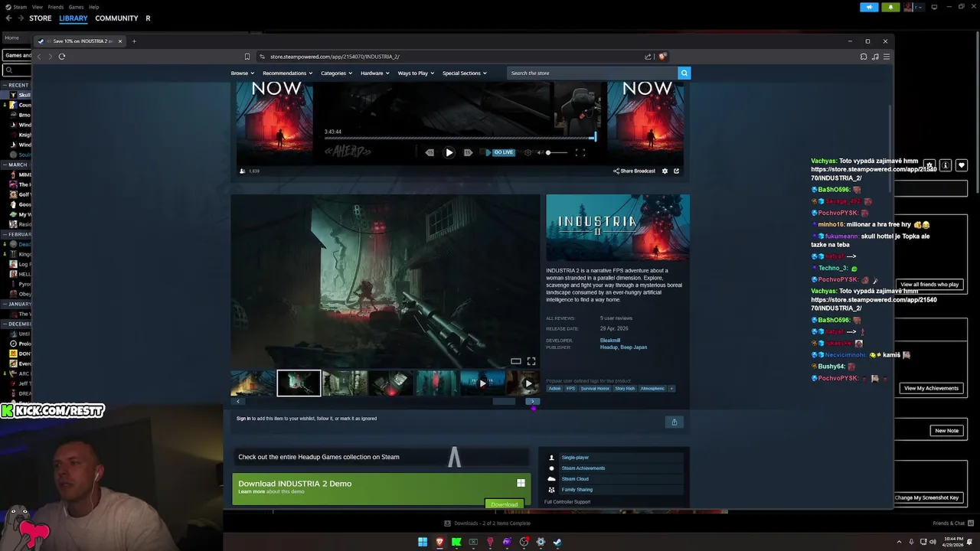
Task: Click the Survival Horror tag
Action: [x=595, y=389]
